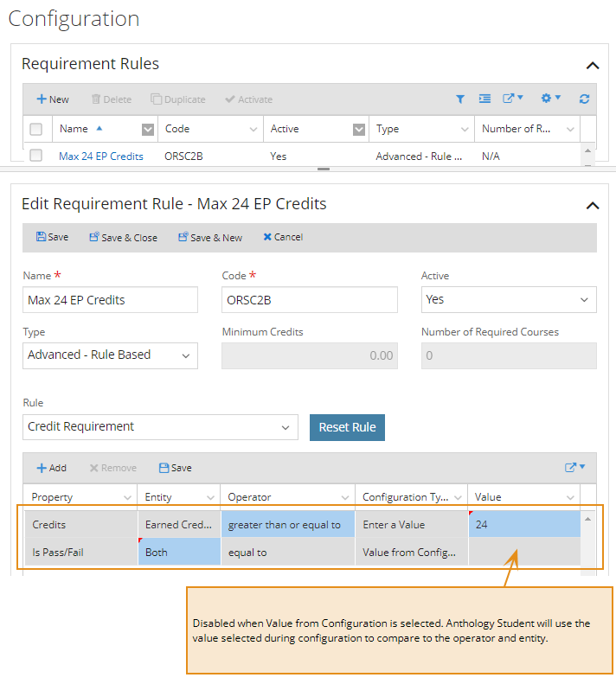616x684 pixels.
Task: Click the Activate checkmark button
Action: pyautogui.click(x=249, y=99)
